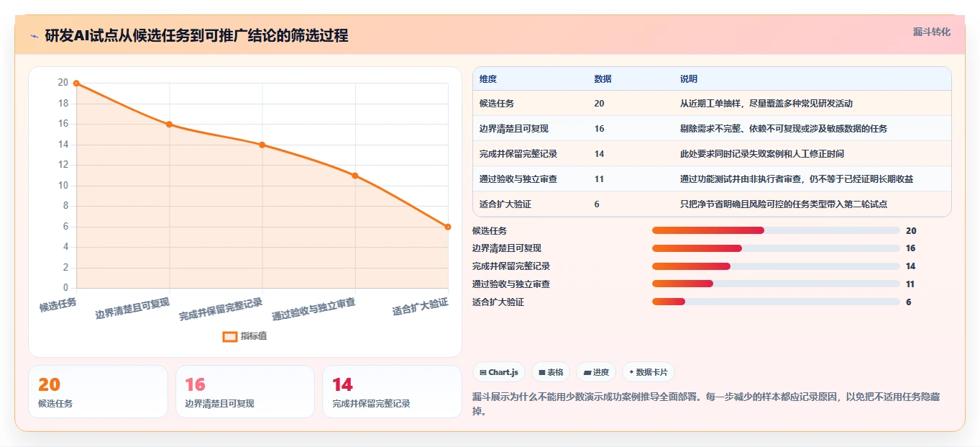Click the chart data point at 边界清楚且可复现

169,125
